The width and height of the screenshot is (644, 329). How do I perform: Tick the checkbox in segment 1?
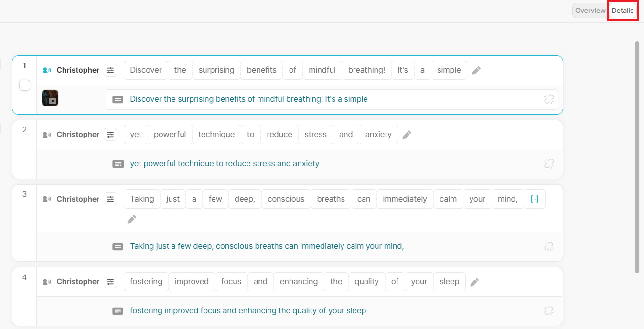(x=24, y=85)
